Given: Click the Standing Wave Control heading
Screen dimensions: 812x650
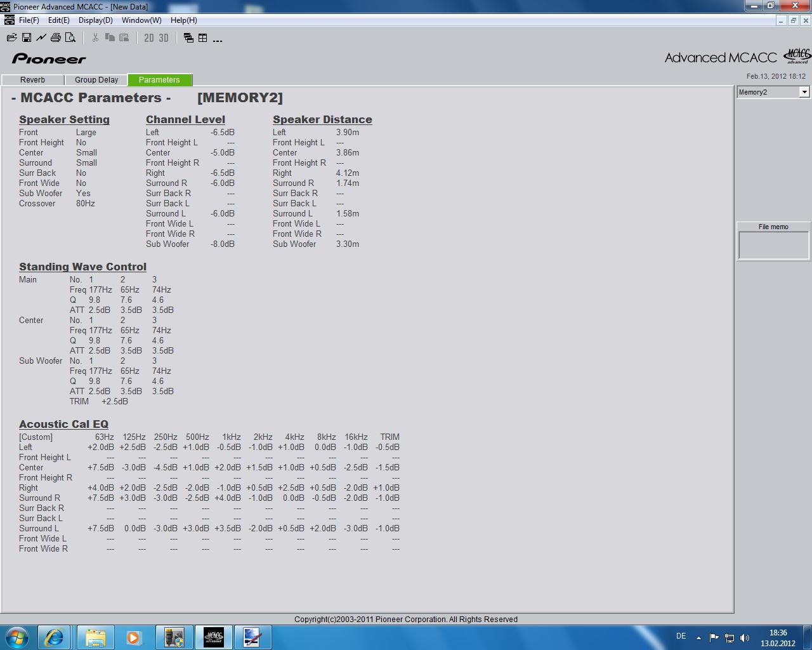Looking at the screenshot, I should pyautogui.click(x=82, y=267).
